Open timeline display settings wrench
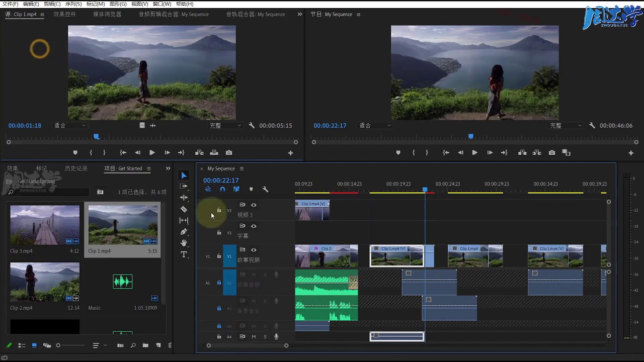The width and height of the screenshot is (644, 362). pos(266,190)
